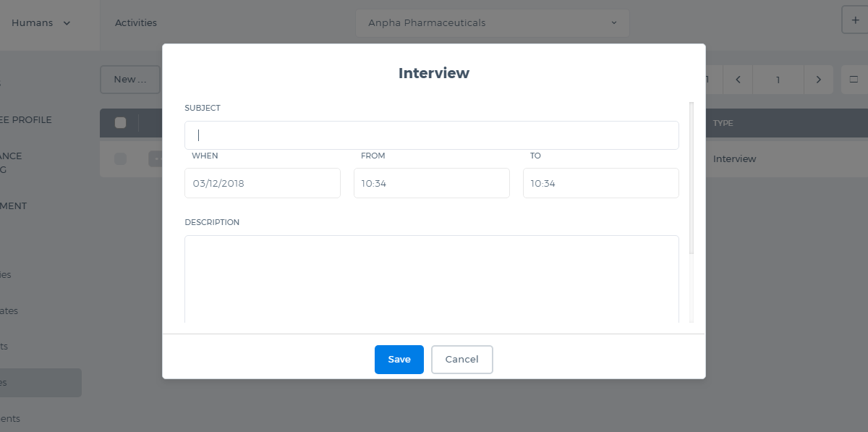Click the plus icon at top right
Image resolution: width=868 pixels, height=432 pixels.
point(855,20)
